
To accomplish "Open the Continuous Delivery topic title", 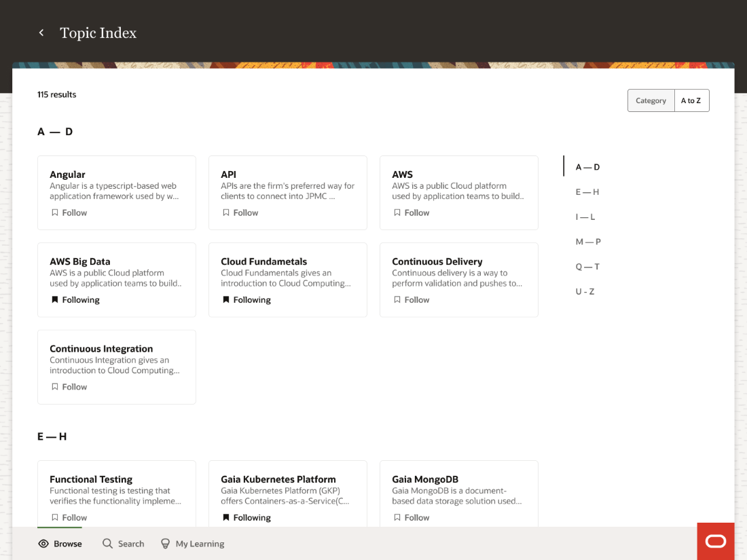I will [x=437, y=262].
